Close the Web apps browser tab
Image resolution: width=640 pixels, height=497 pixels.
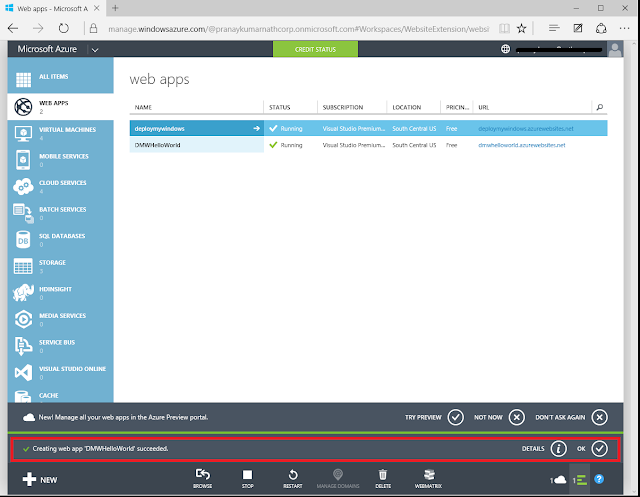coord(97,8)
